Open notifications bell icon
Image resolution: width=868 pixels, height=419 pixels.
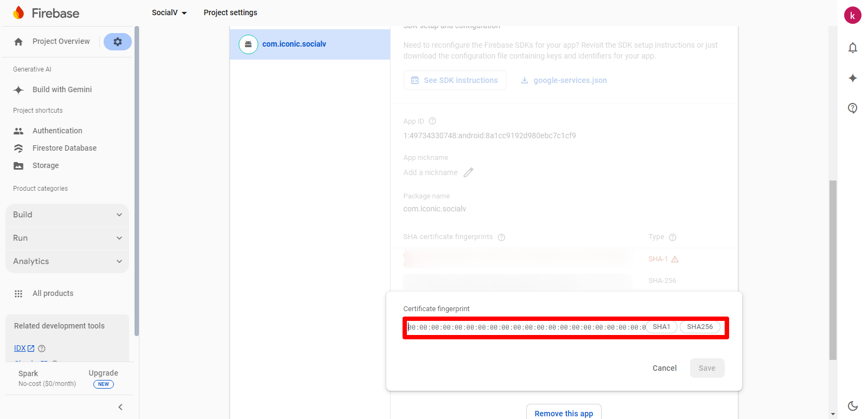[852, 48]
